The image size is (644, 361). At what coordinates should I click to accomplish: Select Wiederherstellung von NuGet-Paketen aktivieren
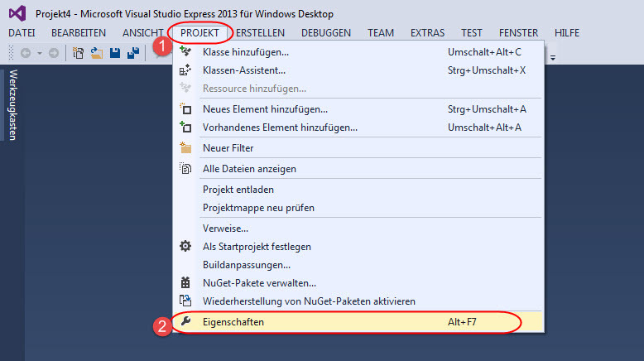(360, 301)
